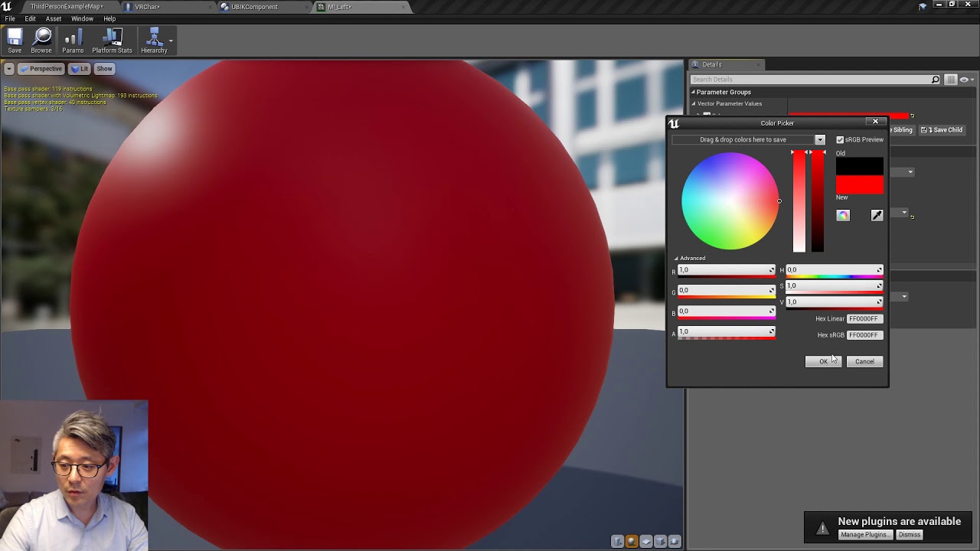Screen dimensions: 980x551
Task: Toggle the Params toolbar button
Action: (x=73, y=41)
